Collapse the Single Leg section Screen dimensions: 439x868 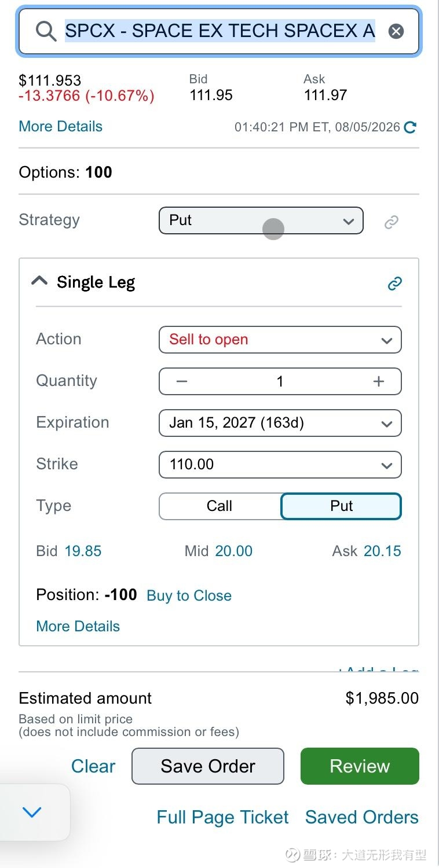[x=39, y=282]
